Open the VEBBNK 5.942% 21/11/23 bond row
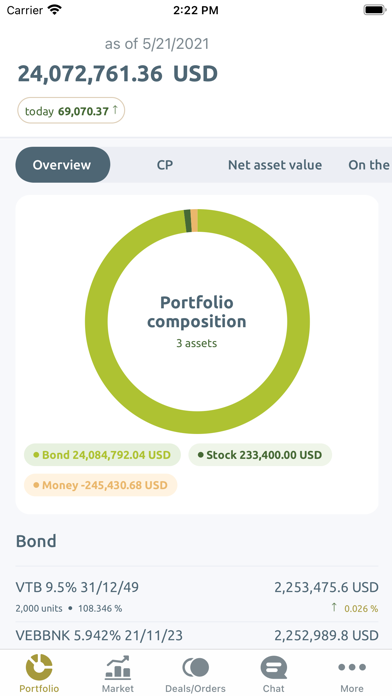Screen dimensions: 392x696 (197, 636)
